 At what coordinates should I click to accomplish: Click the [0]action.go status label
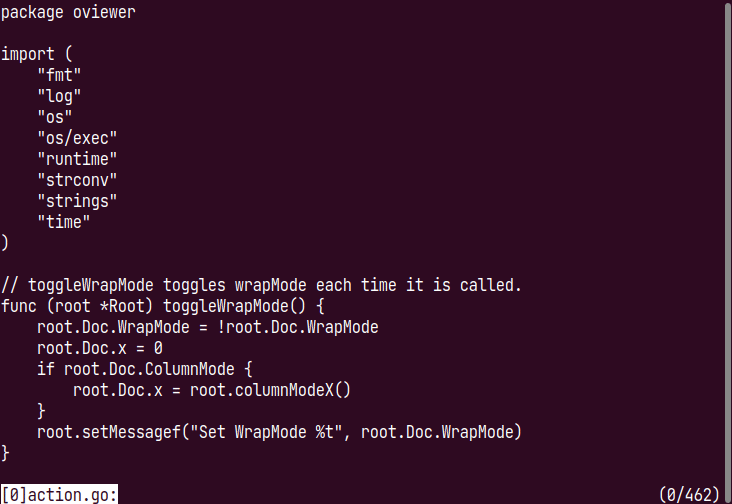pos(59,494)
